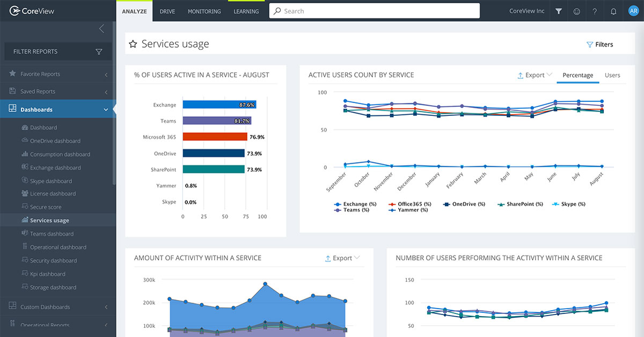This screenshot has width=644, height=337.
Task: Open the Monitoring top menu
Action: click(x=204, y=11)
